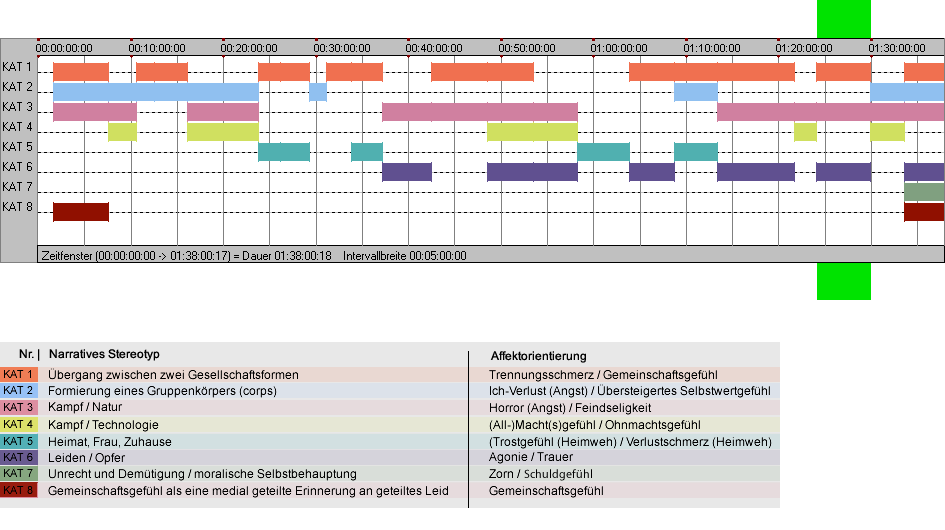The width and height of the screenshot is (945, 530).
Task: Click the orange KAT 1 swatch in the legend
Action: (x=19, y=374)
